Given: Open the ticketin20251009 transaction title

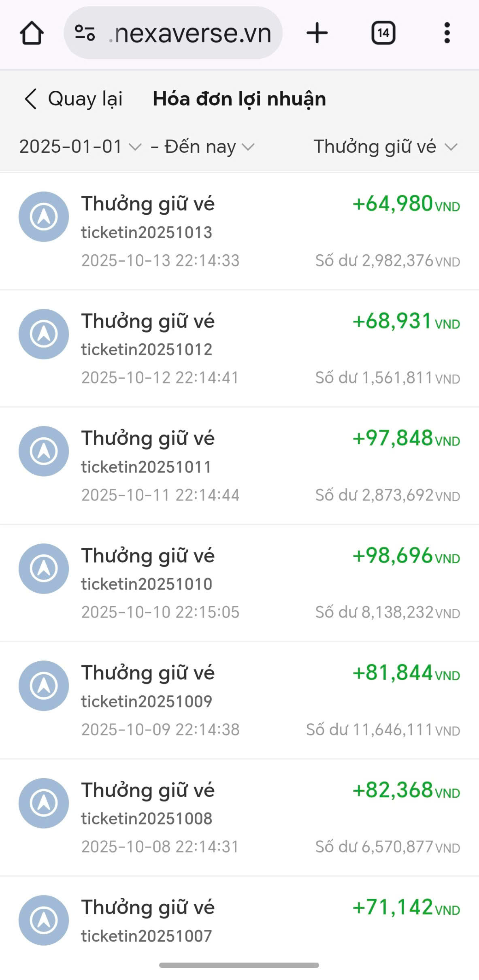Looking at the screenshot, I should click(x=148, y=673).
